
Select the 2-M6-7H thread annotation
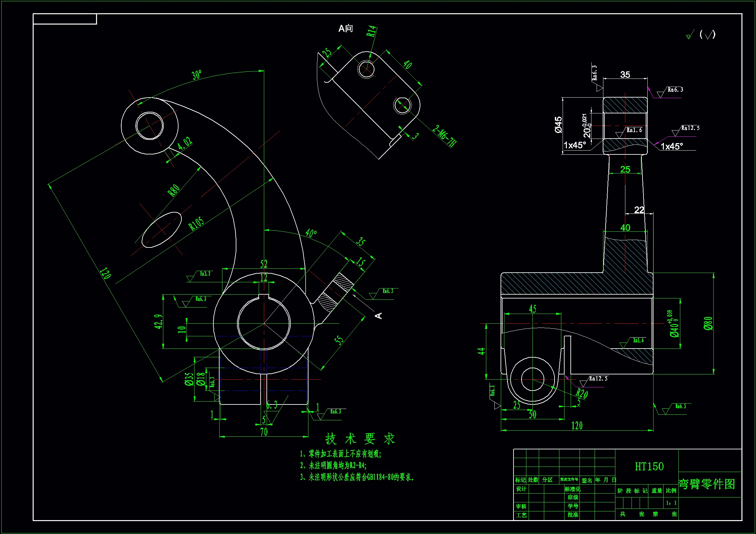(x=445, y=136)
